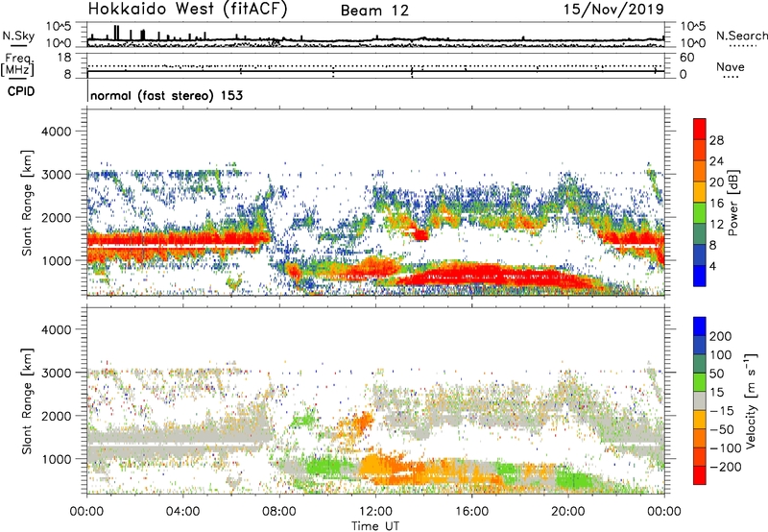Click the '16:00' time axis tick label
Viewport: 768px width, 532px height.
tap(472, 512)
